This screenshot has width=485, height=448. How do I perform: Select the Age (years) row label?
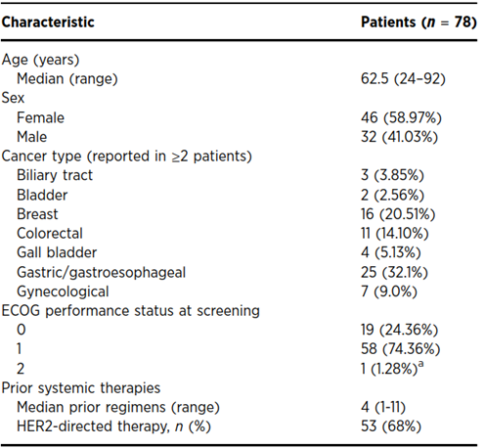(x=40, y=60)
